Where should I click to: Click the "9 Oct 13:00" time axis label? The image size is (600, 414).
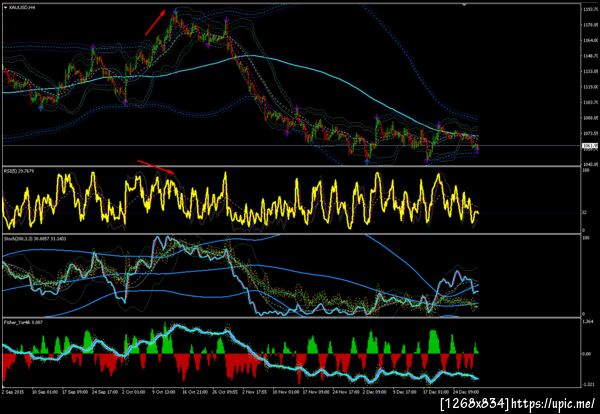click(164, 392)
